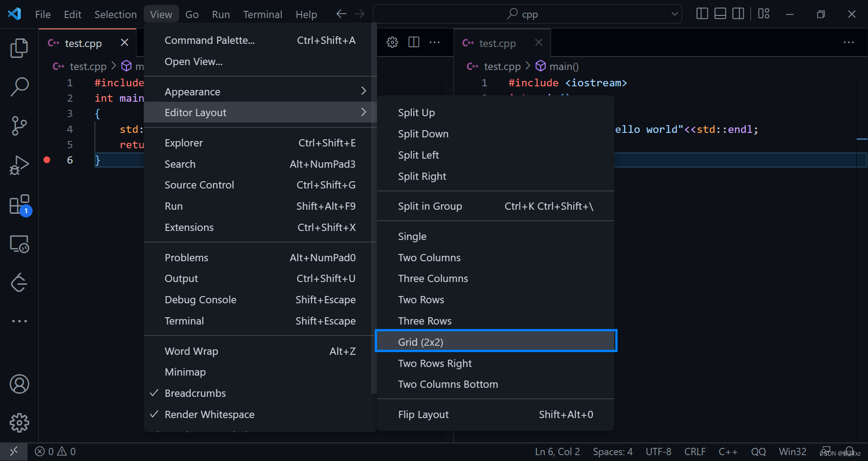Open the Search view icon in activity bar
The image size is (868, 461).
(19, 86)
